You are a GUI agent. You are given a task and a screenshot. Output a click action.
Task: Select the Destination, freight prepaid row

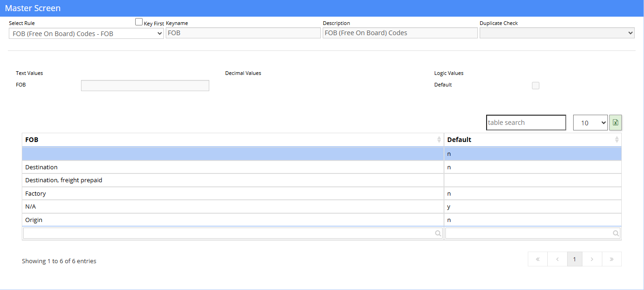[322, 180]
